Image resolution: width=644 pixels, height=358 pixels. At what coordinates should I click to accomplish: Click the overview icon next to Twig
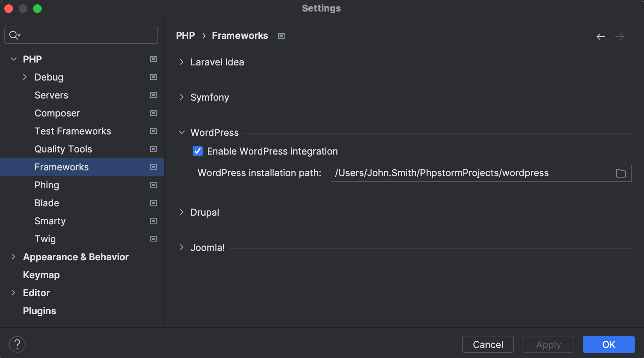pos(153,239)
